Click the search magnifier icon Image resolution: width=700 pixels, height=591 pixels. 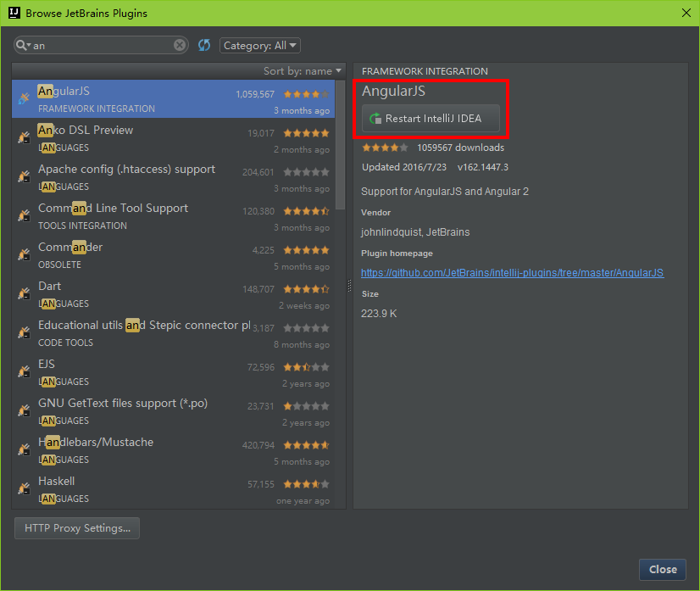[x=21, y=45]
